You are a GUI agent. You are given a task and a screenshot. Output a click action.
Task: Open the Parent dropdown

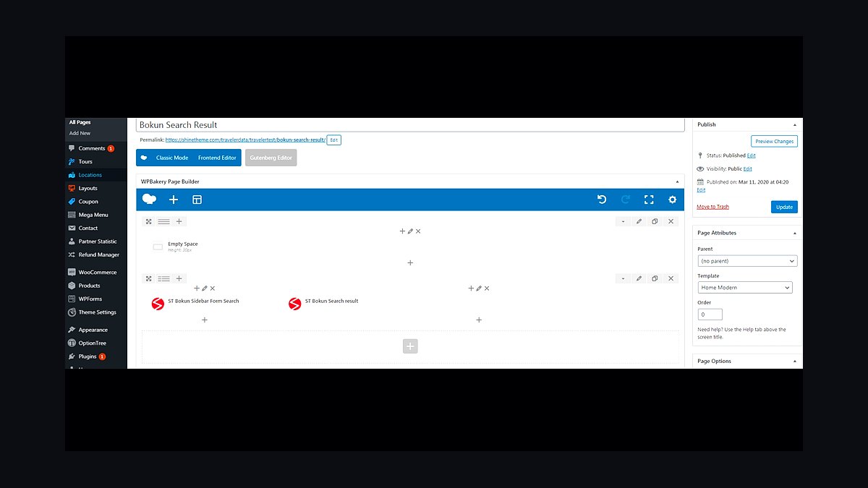click(747, 261)
